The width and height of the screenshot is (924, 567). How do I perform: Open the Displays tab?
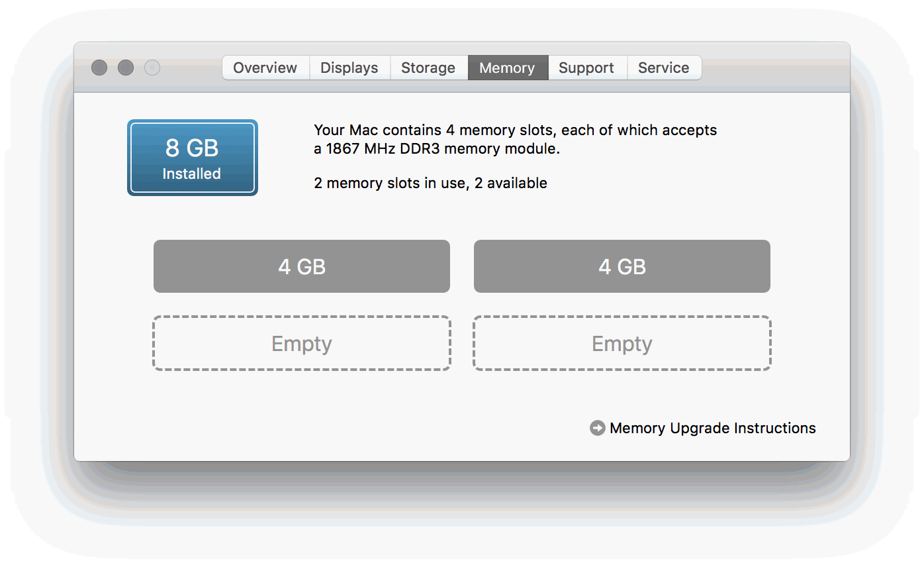tap(349, 68)
